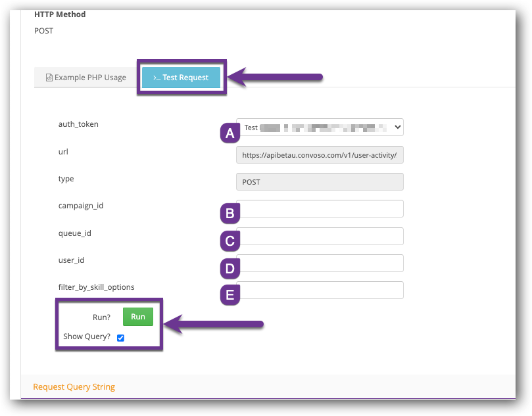Focus the queue_id input field
Viewport: 532px width, 416px height.
[x=320, y=237]
